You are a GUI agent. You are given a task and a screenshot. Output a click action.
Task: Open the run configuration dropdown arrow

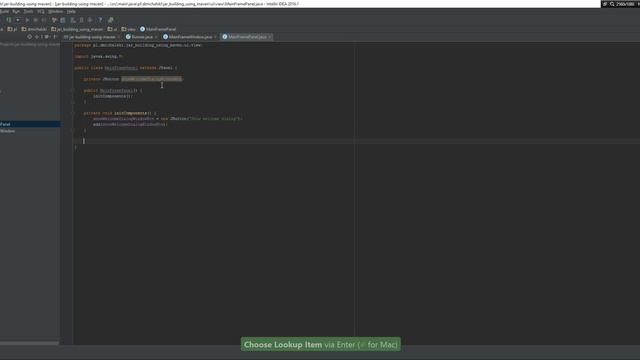[18, 20]
